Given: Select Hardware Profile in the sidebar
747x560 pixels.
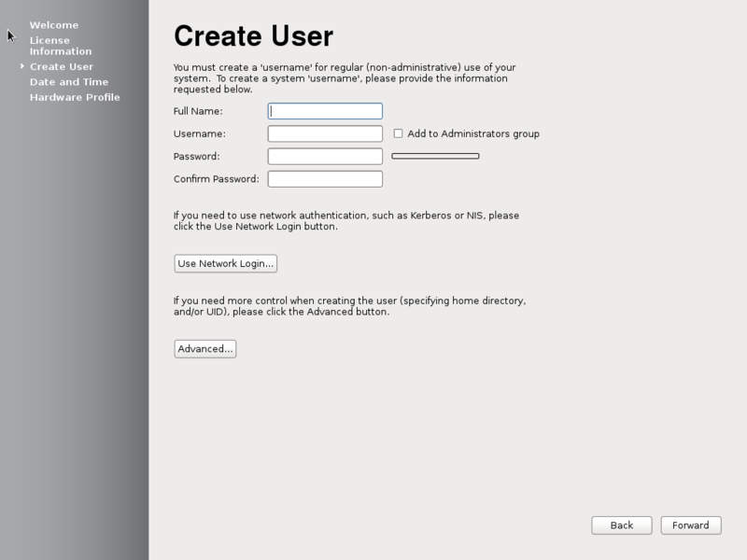Looking at the screenshot, I should [75, 97].
